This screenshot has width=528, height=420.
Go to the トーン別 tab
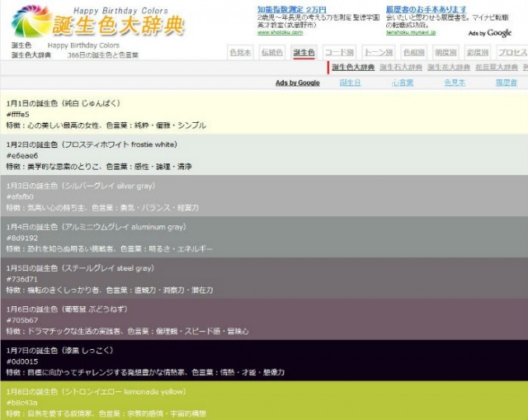[379, 53]
